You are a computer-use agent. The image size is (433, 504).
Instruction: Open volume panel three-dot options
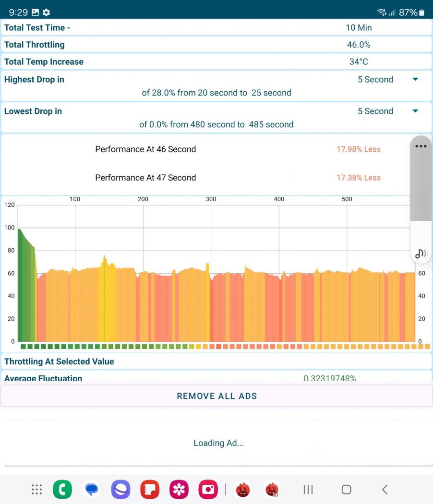pos(421,146)
